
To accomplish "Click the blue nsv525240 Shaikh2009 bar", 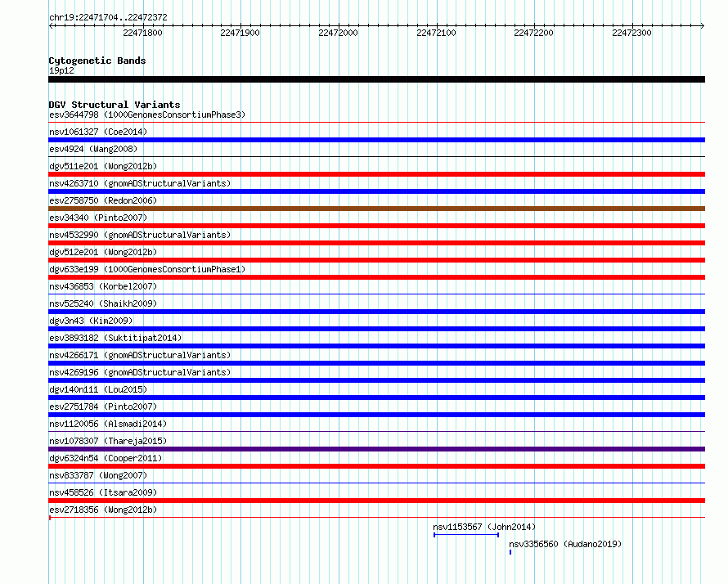I will point(376,312).
